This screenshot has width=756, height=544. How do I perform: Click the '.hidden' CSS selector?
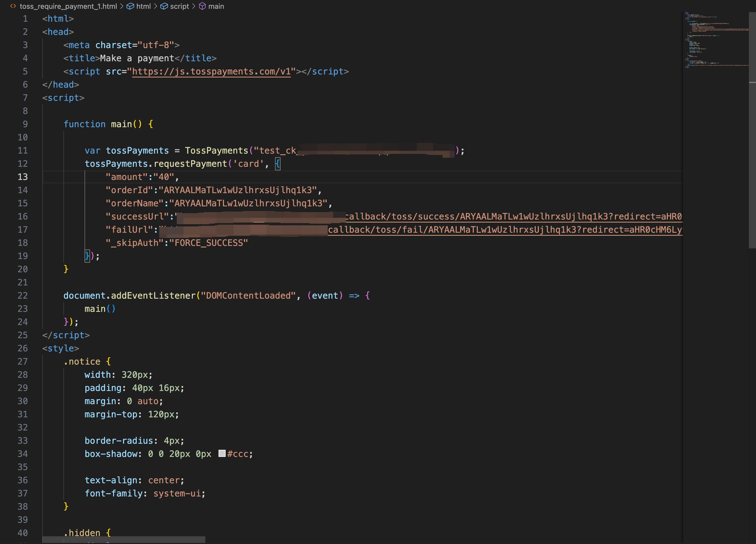coord(82,533)
